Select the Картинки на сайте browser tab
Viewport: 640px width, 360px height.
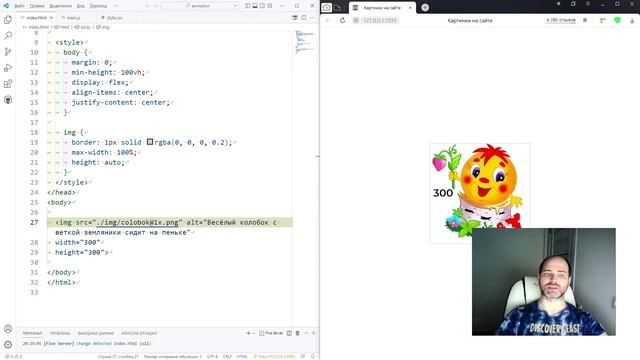tap(382, 8)
